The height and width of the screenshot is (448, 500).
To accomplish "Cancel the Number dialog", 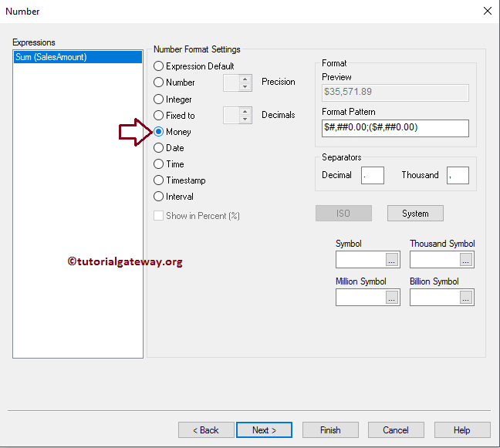I will pyautogui.click(x=396, y=430).
